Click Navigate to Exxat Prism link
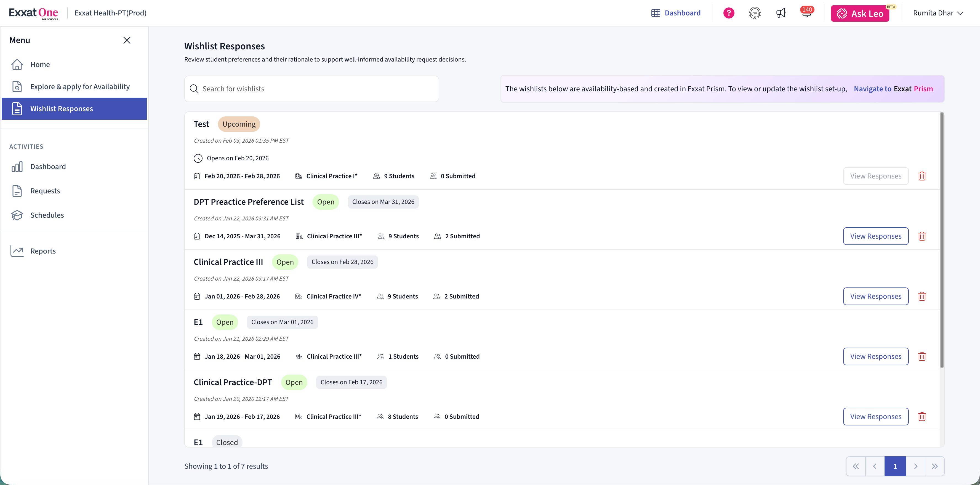The height and width of the screenshot is (485, 980). click(893, 89)
